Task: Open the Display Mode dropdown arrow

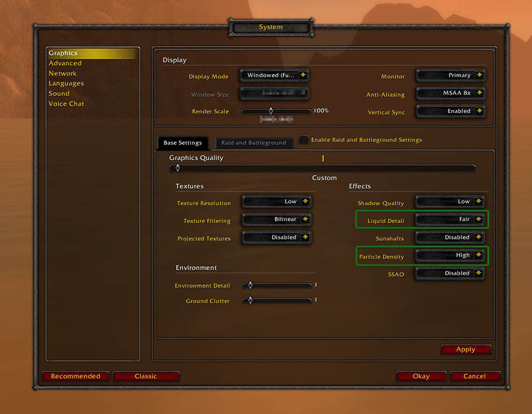Action: (303, 75)
